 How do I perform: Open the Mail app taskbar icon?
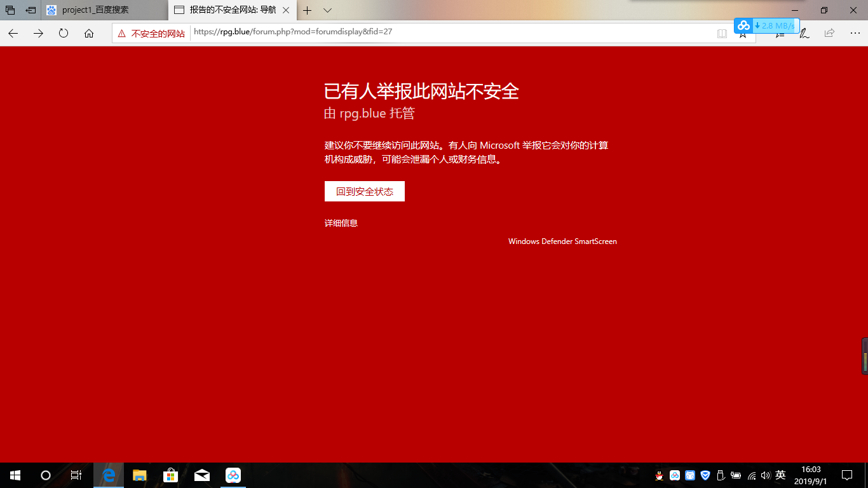[202, 475]
